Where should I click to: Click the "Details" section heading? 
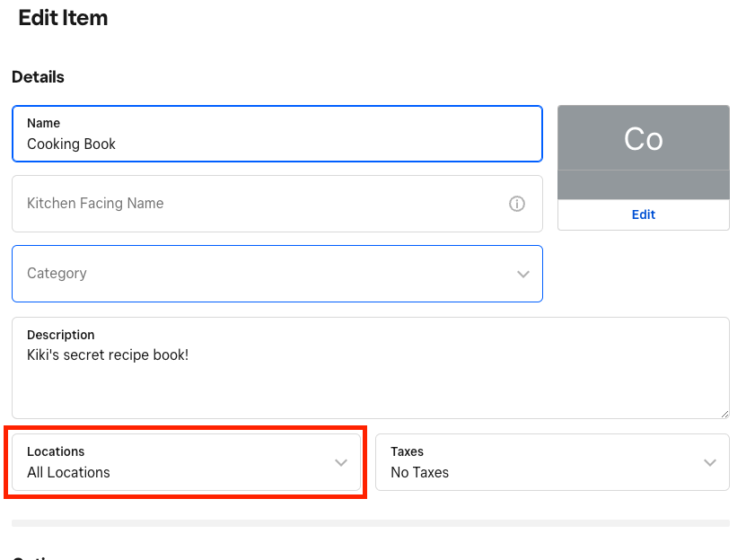click(38, 77)
